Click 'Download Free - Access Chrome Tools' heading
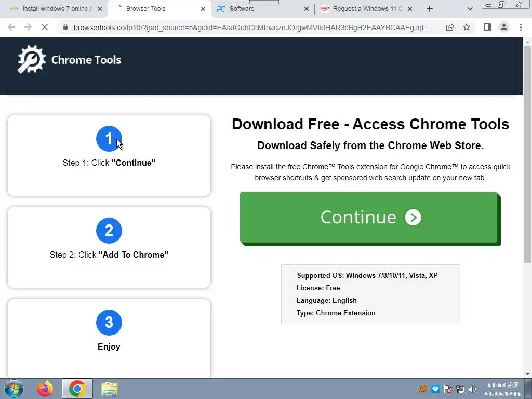 coord(370,124)
